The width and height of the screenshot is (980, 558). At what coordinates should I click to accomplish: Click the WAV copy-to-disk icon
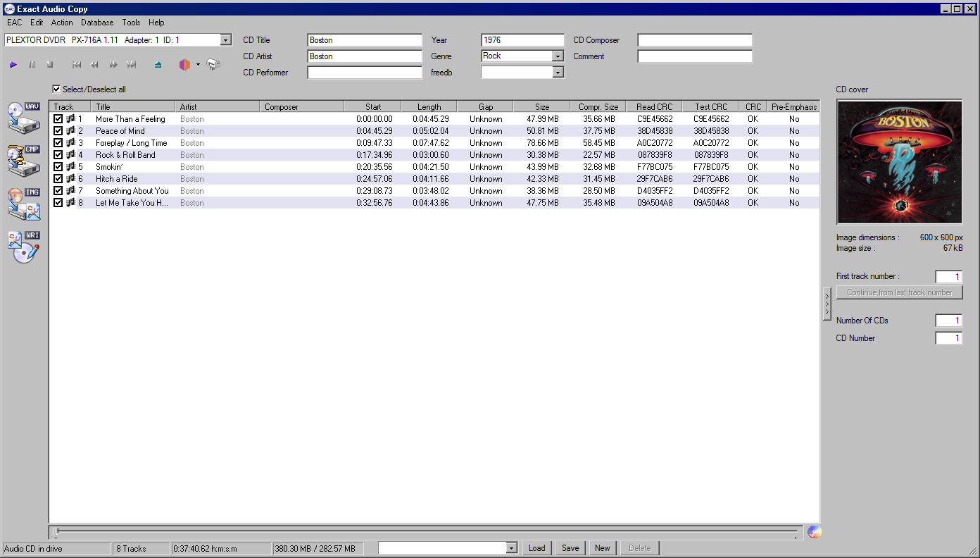click(x=23, y=117)
